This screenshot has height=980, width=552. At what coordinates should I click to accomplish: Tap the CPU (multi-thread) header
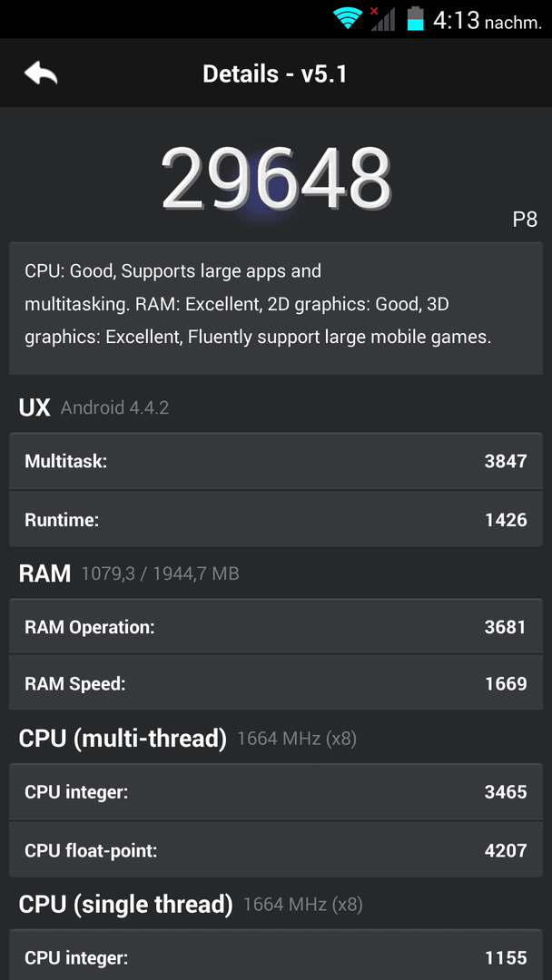(123, 738)
